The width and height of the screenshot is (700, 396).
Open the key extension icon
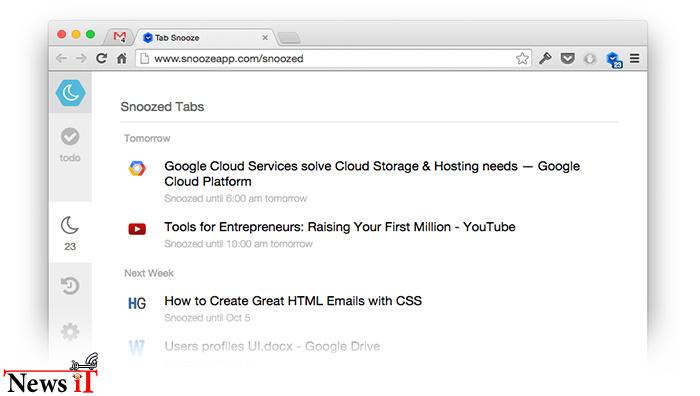pyautogui.click(x=545, y=58)
